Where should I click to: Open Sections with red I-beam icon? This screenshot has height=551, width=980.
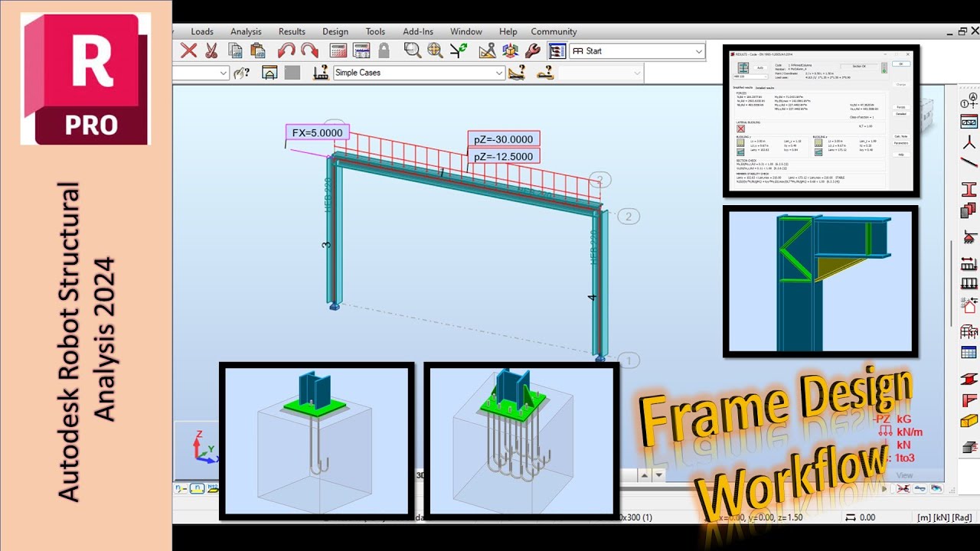coord(969,189)
